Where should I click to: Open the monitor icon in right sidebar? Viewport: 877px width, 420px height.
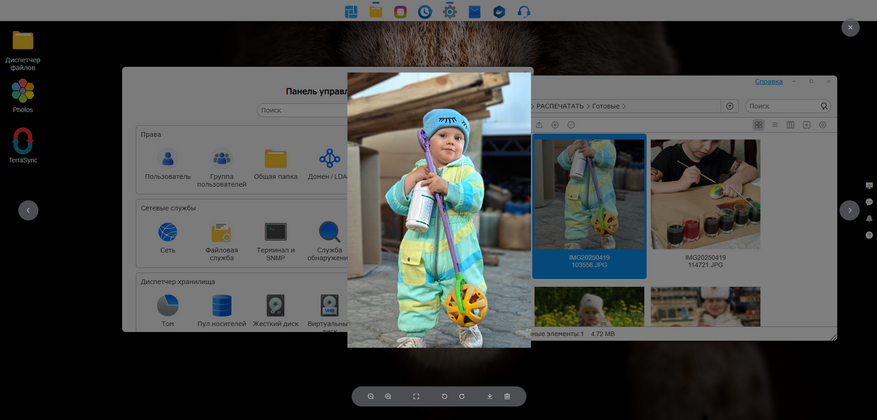[x=869, y=185]
